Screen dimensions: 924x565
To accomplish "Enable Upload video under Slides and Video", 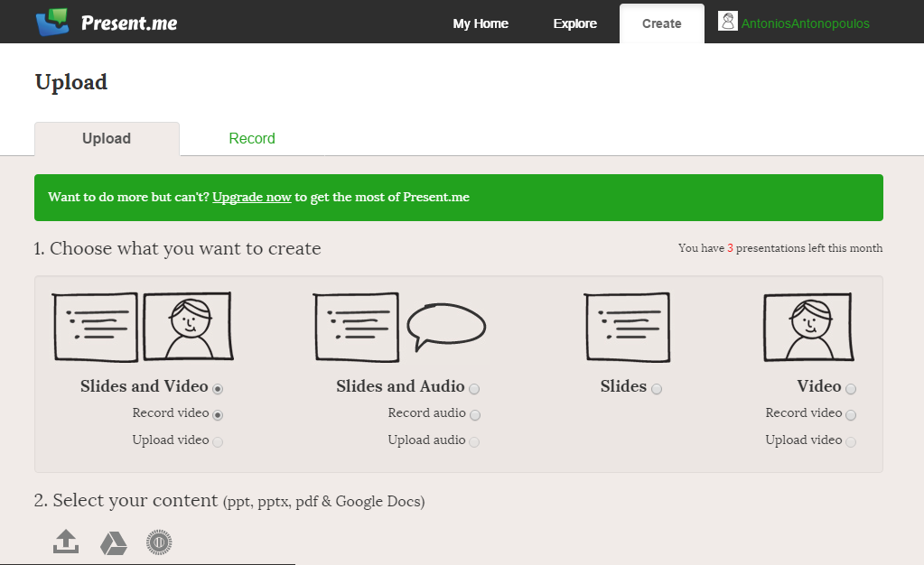I will [x=218, y=440].
